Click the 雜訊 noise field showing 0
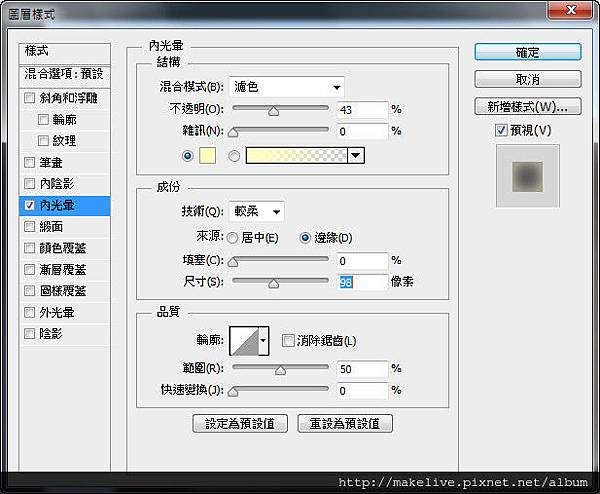This screenshot has height=494, width=600. [362, 131]
